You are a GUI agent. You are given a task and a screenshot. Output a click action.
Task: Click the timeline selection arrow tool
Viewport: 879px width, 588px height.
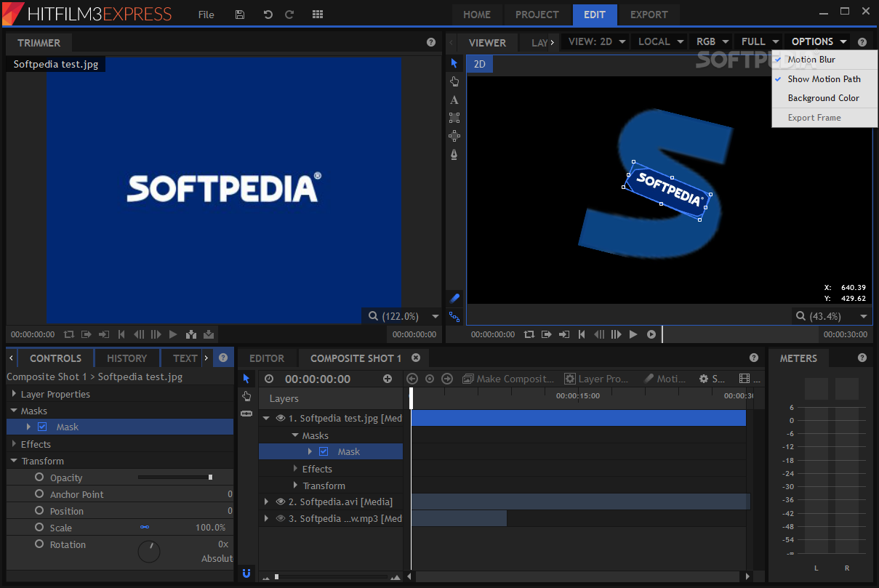pos(246,379)
